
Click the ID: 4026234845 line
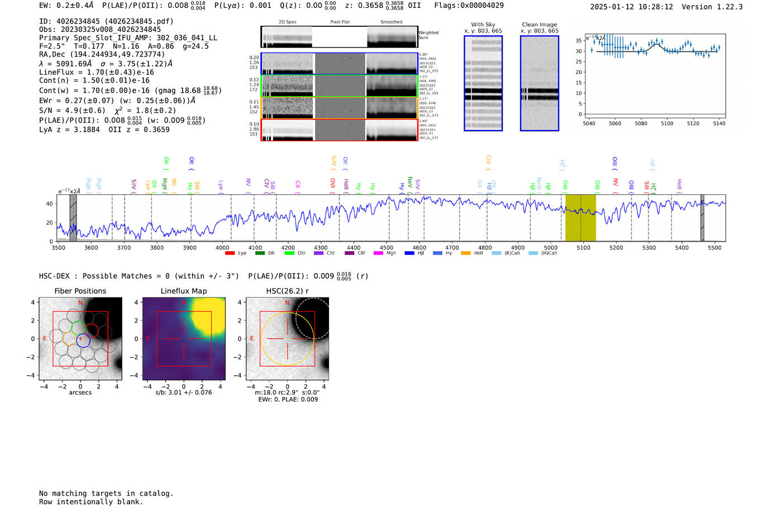[106, 21]
